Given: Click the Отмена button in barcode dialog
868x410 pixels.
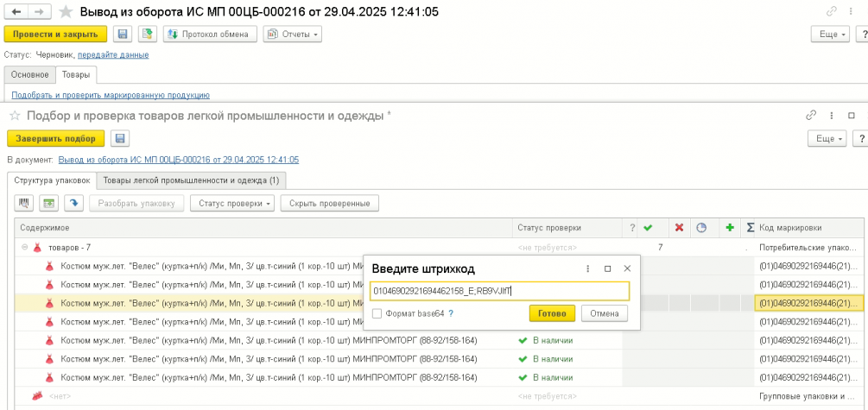Looking at the screenshot, I should point(604,313).
